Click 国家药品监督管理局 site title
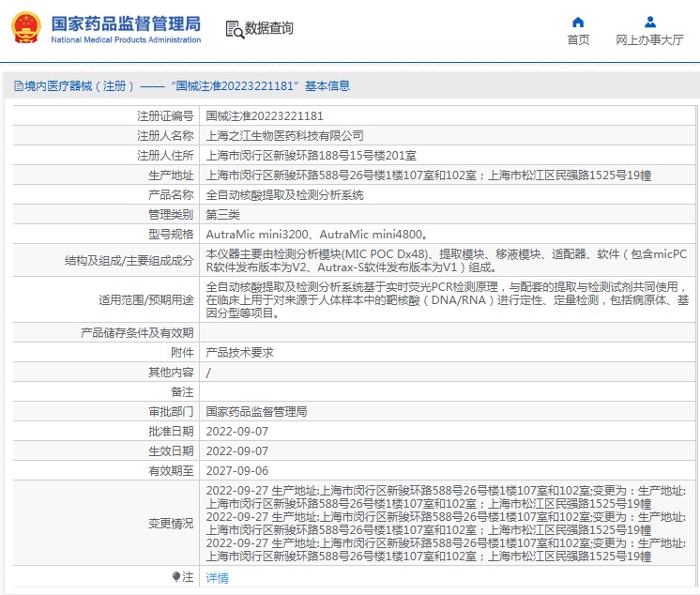 tap(126, 23)
